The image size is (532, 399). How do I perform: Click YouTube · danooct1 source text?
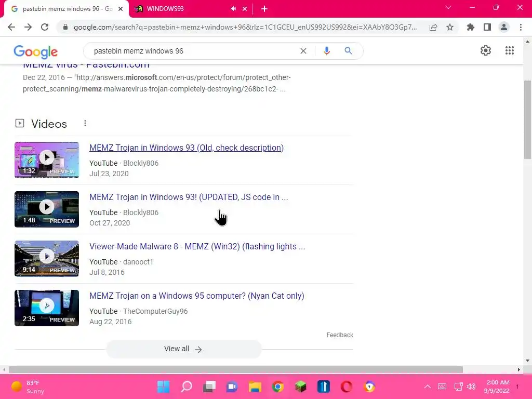[x=121, y=262]
